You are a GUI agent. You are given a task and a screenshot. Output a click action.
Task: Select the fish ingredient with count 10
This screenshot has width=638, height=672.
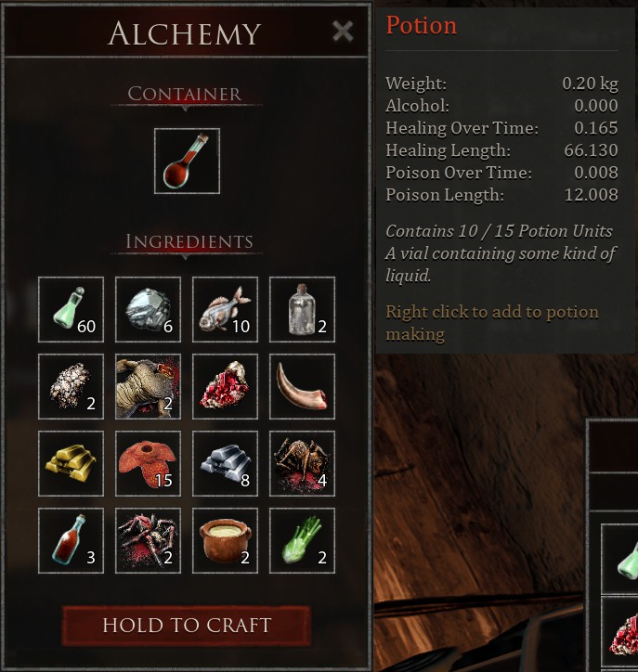pyautogui.click(x=225, y=309)
